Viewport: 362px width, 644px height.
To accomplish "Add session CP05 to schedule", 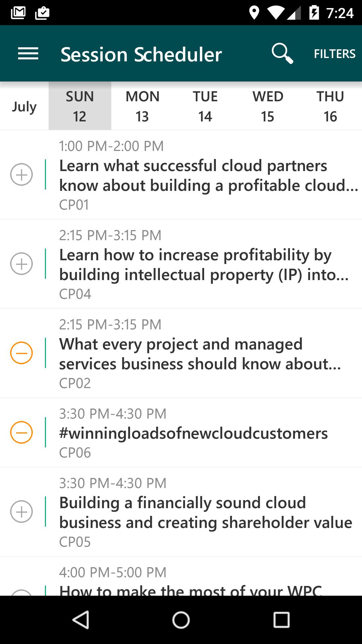I will [x=21, y=512].
